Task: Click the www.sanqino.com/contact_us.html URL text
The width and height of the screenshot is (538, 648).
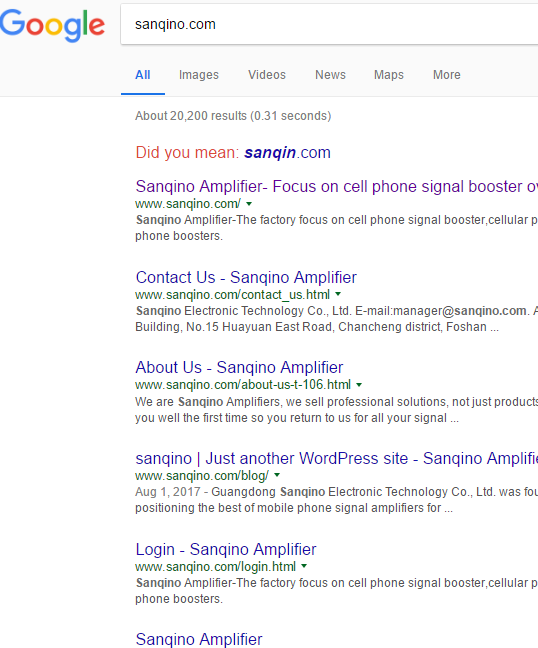Action: 232,295
